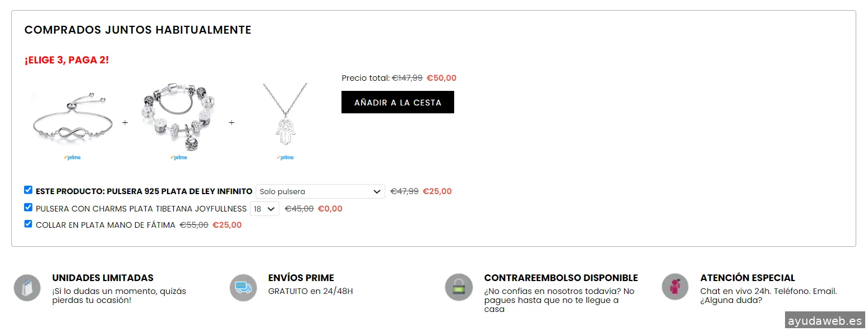Click the prime badge under charms bracelet
Image resolution: width=868 pixels, height=331 pixels.
click(x=179, y=158)
